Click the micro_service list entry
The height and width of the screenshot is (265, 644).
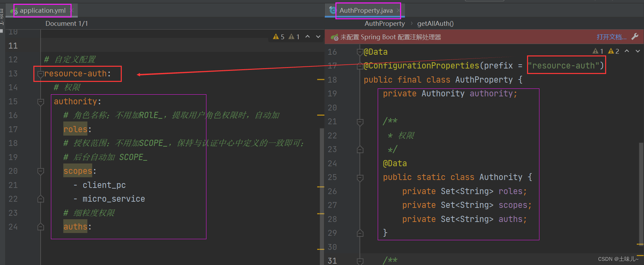[114, 199]
